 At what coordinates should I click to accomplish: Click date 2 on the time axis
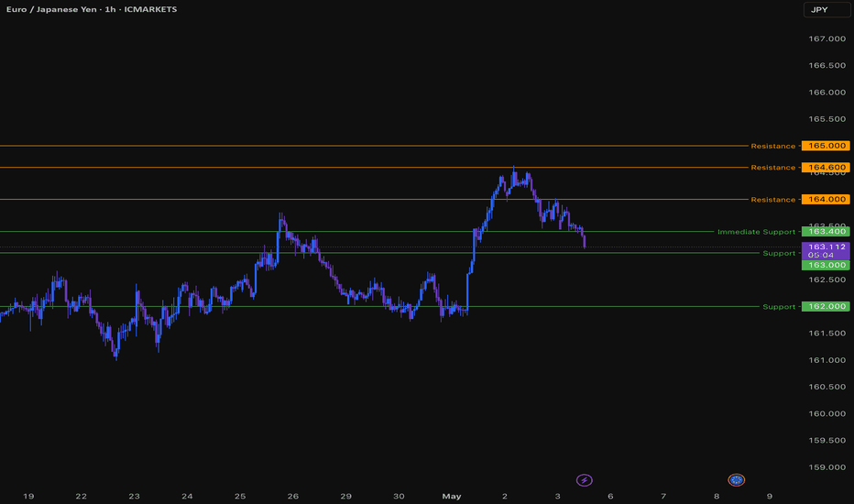pyautogui.click(x=505, y=497)
